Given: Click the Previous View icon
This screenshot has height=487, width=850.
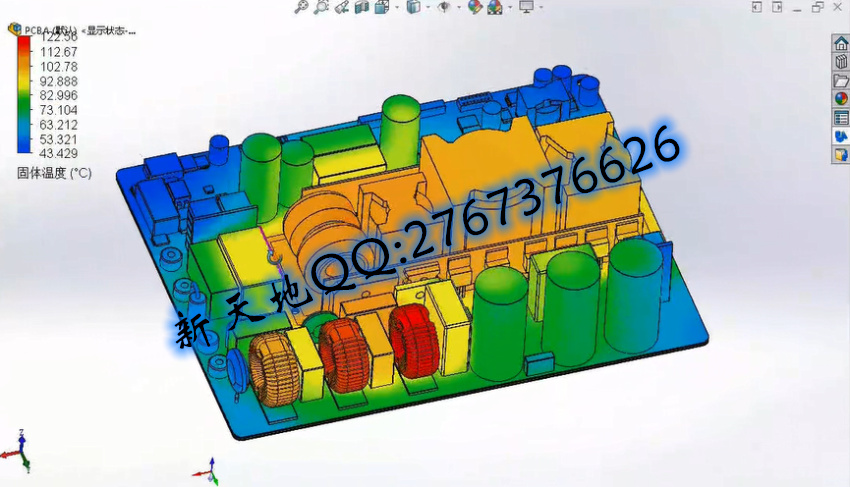Looking at the screenshot, I should 341,7.
